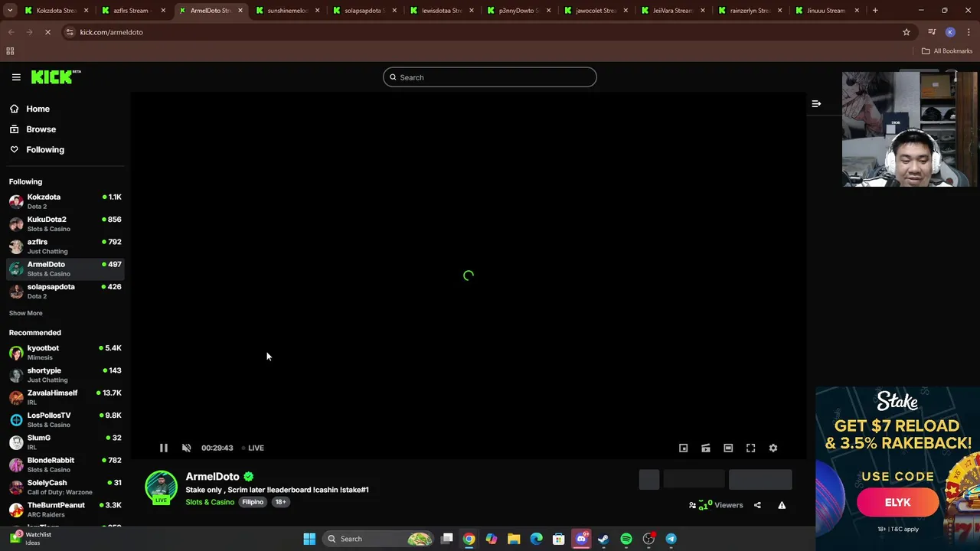
Task: Open File Explorer from the taskbar
Action: point(514,539)
